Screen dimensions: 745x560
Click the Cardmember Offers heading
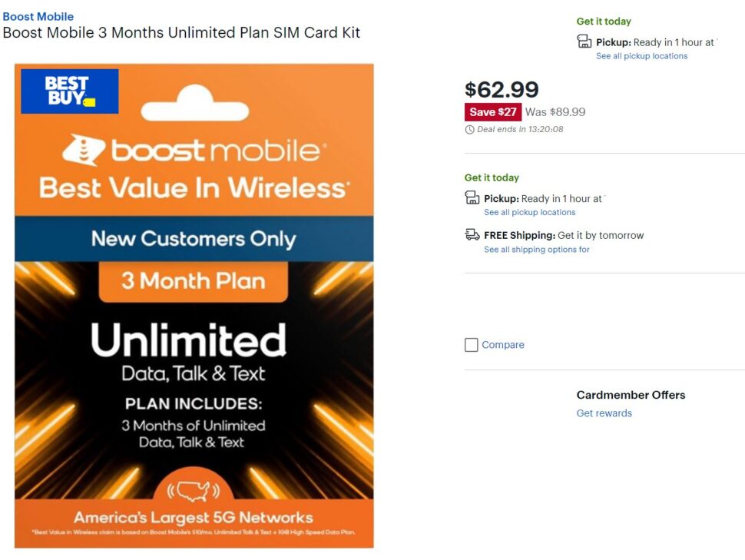tap(631, 395)
